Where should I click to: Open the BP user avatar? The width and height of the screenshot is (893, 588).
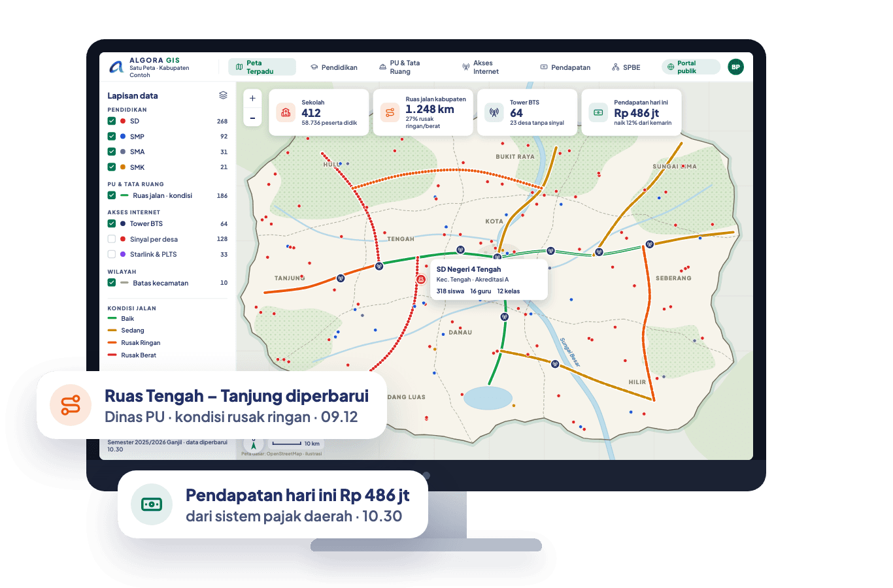(735, 67)
